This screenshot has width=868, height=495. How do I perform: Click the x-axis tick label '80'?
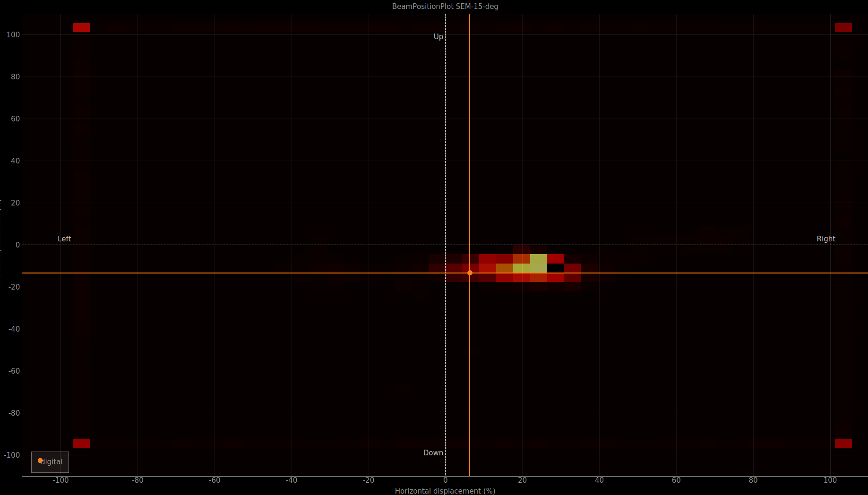(x=753, y=480)
